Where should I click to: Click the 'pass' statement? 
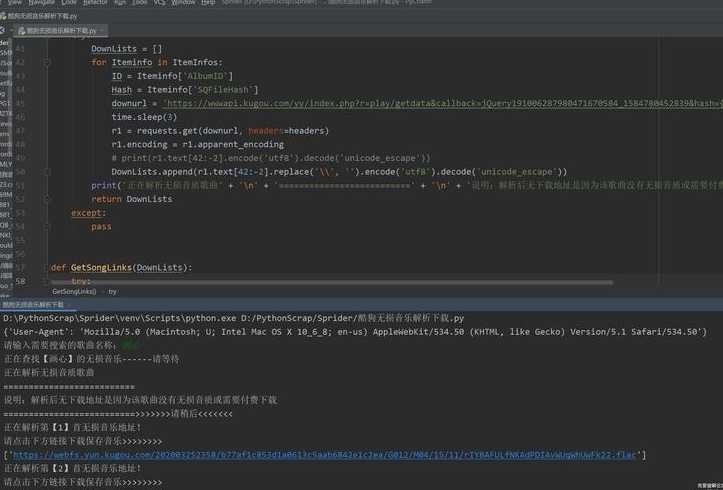tap(101, 226)
